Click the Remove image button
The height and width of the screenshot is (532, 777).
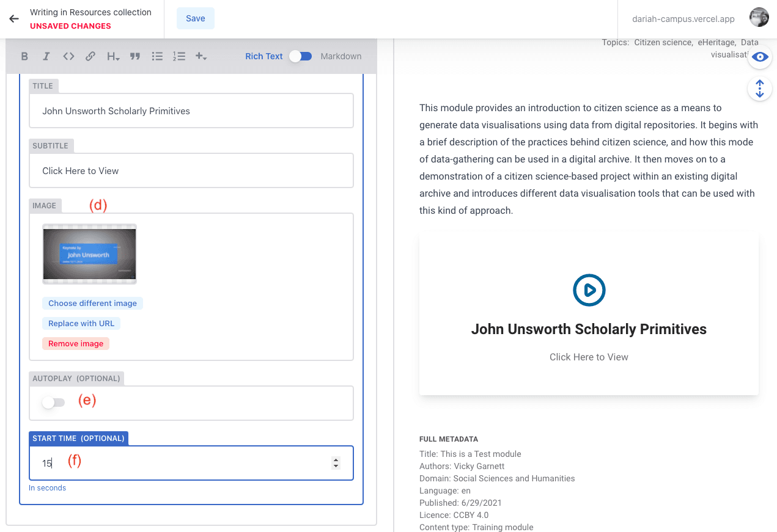tap(76, 344)
